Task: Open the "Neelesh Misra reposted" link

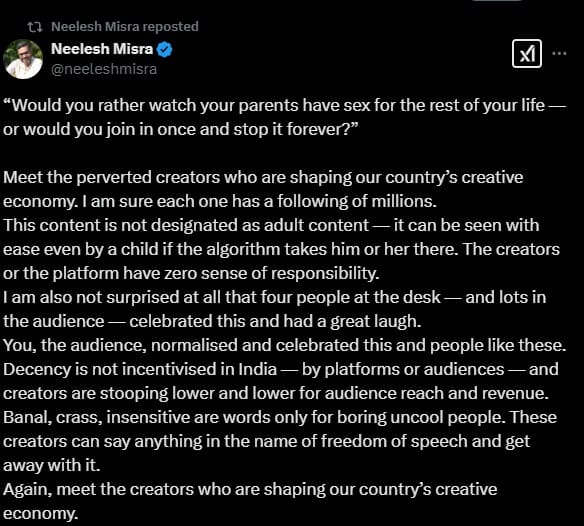Action: tap(125, 26)
